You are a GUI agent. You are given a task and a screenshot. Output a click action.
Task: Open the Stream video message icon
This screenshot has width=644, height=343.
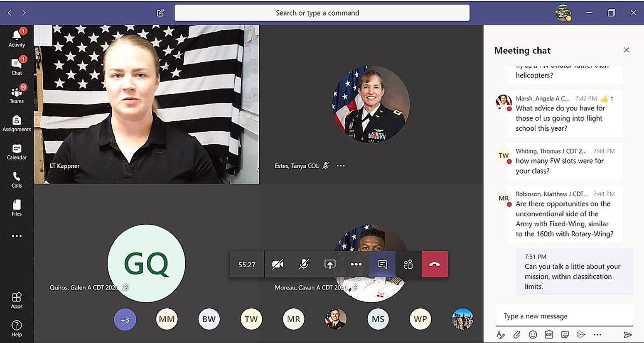[x=581, y=335]
